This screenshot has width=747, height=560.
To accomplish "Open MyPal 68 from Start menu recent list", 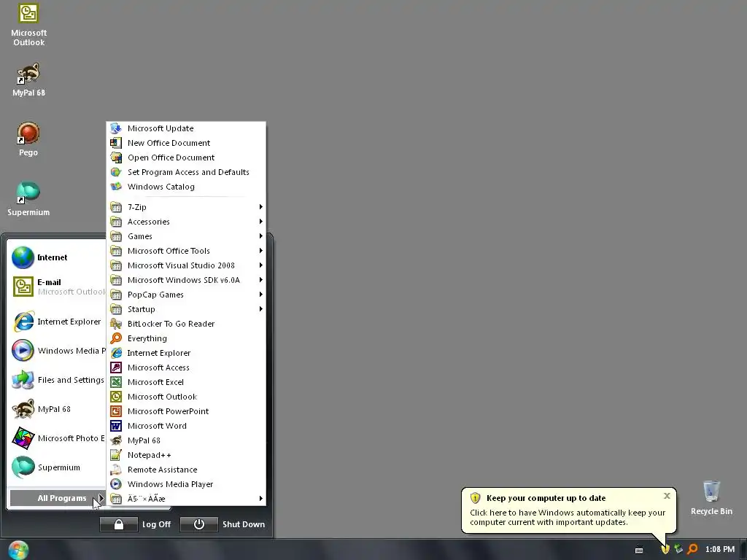I will (x=57, y=409).
